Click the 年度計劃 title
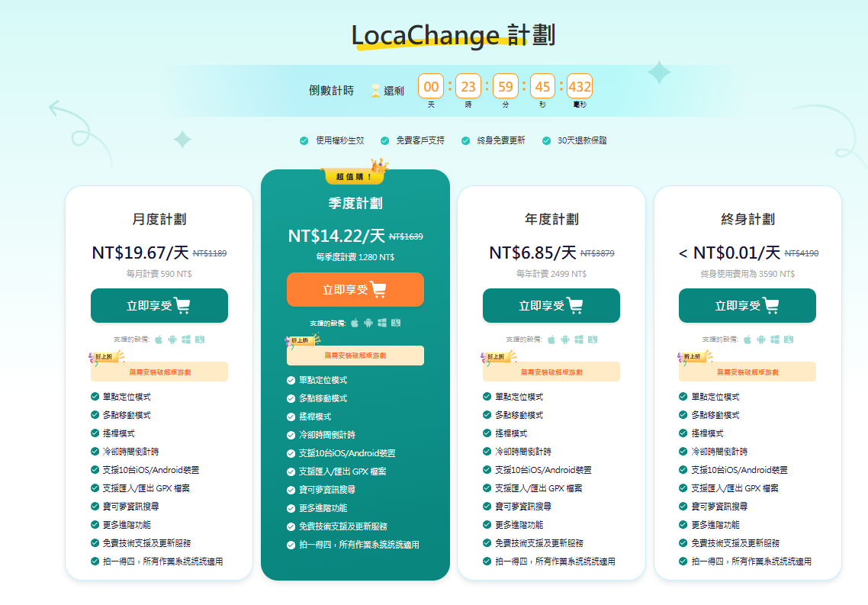 [x=551, y=219]
